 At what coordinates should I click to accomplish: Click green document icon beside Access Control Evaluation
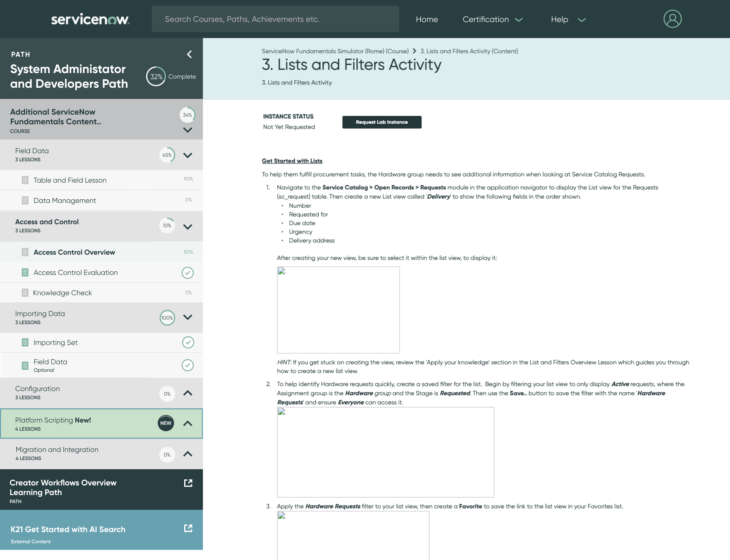point(25,272)
